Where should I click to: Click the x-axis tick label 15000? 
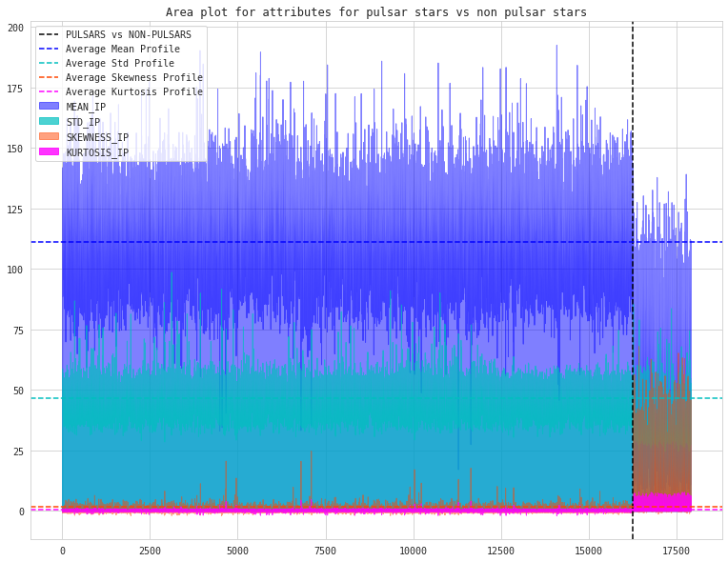pyautogui.click(x=589, y=552)
